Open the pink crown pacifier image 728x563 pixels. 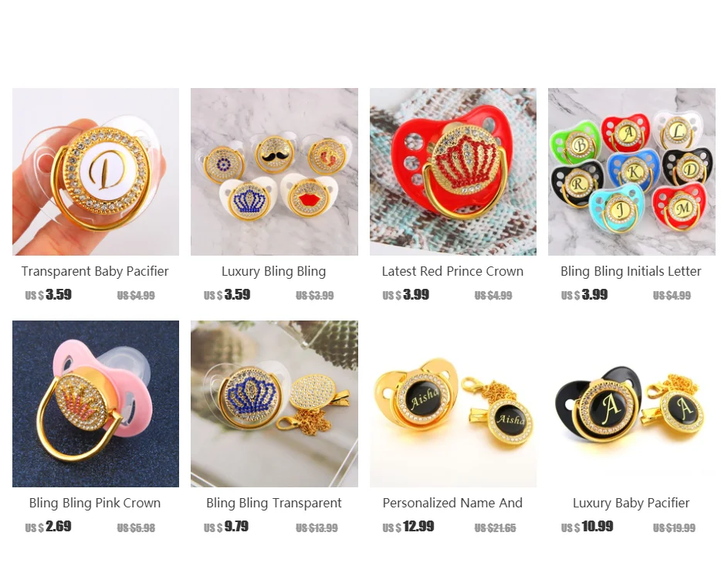pos(96,404)
